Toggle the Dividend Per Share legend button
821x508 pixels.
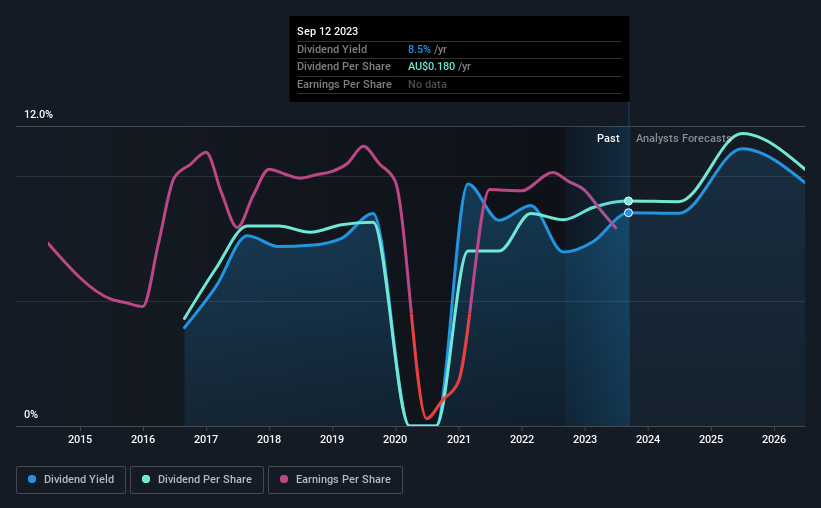(x=197, y=480)
